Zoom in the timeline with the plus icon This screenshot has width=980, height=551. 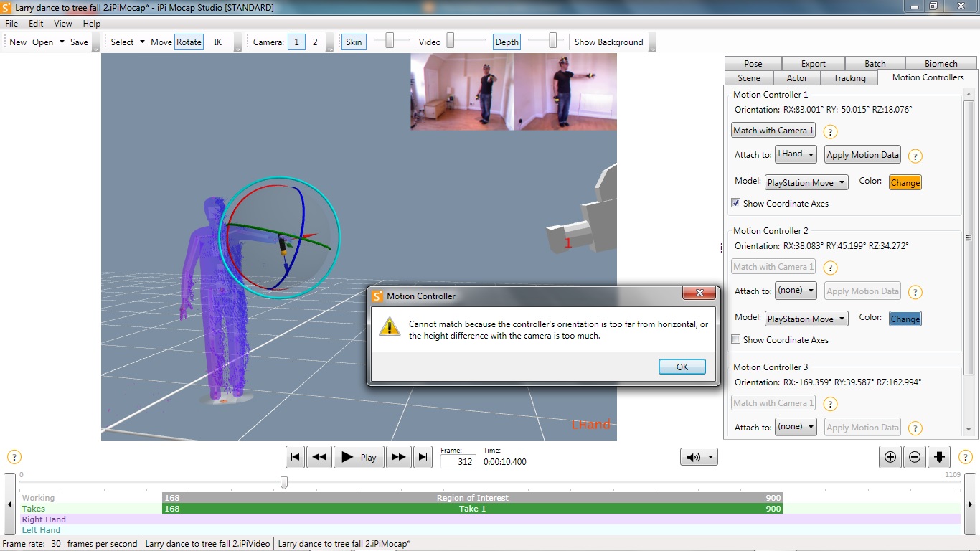coord(890,457)
